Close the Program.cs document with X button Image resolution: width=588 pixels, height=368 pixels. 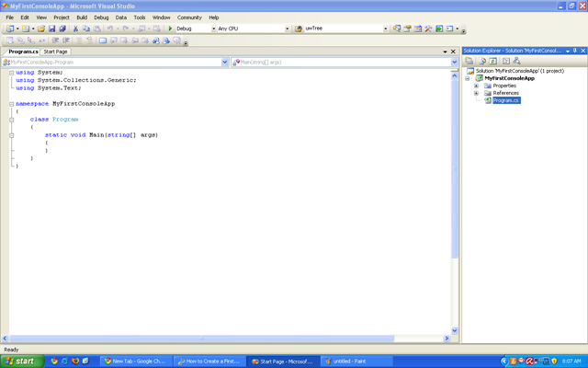(x=453, y=52)
